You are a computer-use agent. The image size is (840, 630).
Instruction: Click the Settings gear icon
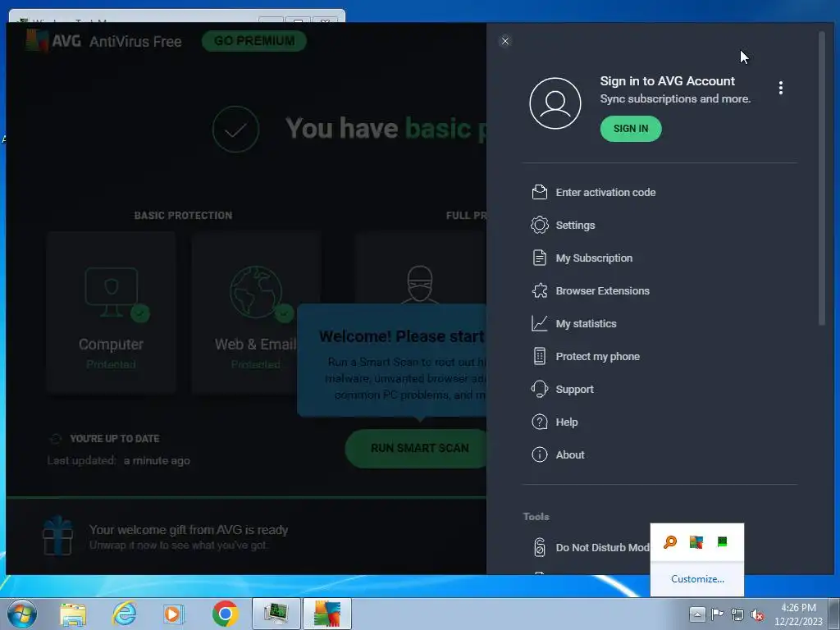pyautogui.click(x=540, y=225)
